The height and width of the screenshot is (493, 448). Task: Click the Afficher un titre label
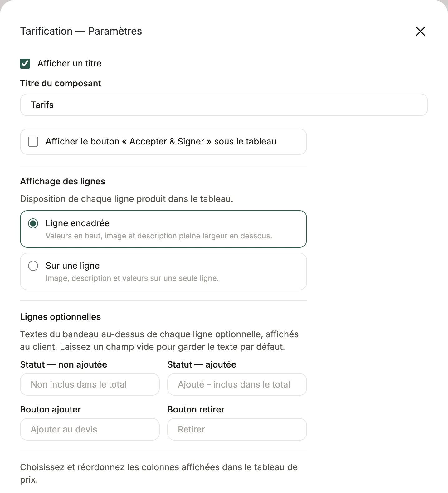point(70,64)
